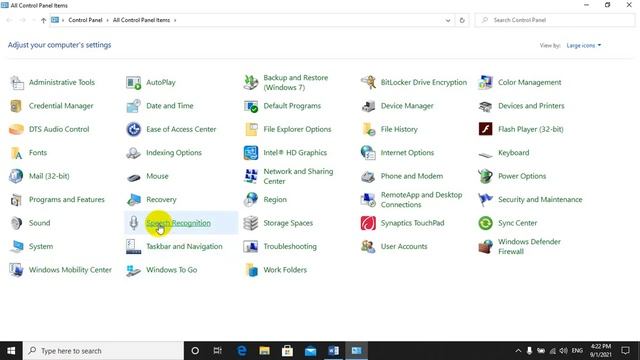Open Work Folders icon

[251, 270]
